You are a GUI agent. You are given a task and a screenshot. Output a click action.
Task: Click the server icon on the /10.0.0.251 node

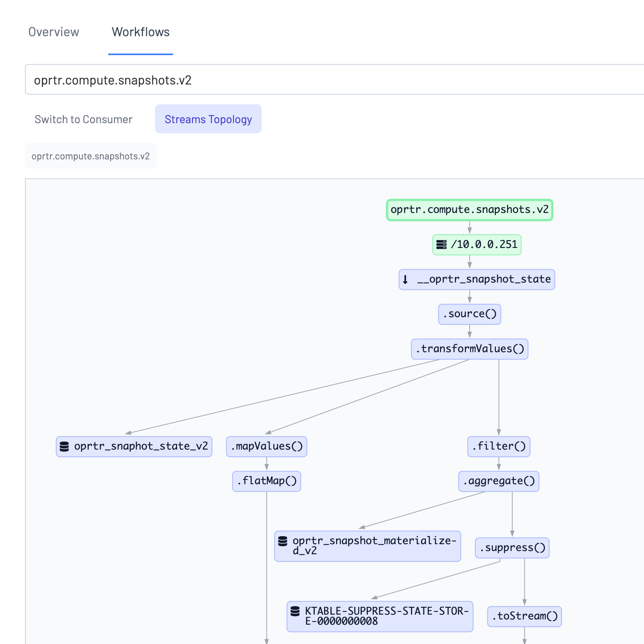(x=442, y=244)
